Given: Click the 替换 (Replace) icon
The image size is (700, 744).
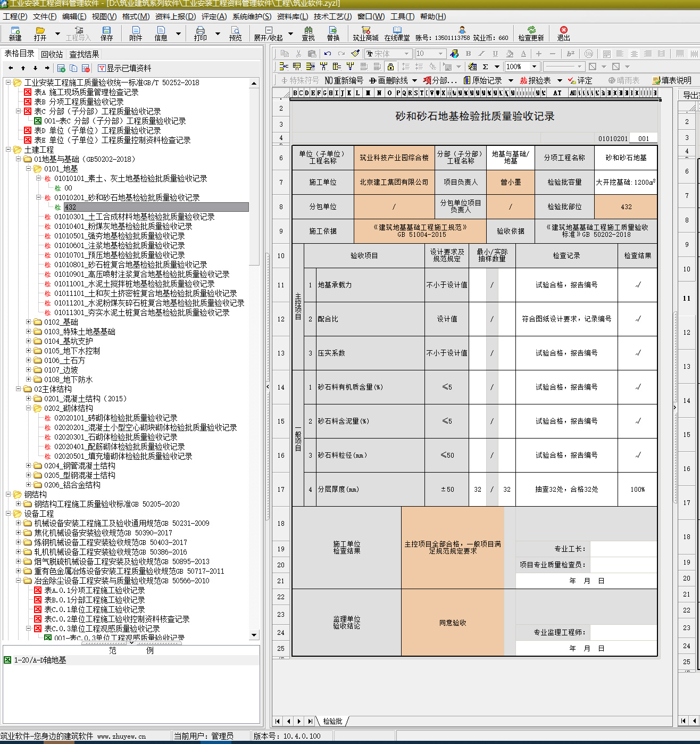Looking at the screenshot, I should (x=333, y=34).
